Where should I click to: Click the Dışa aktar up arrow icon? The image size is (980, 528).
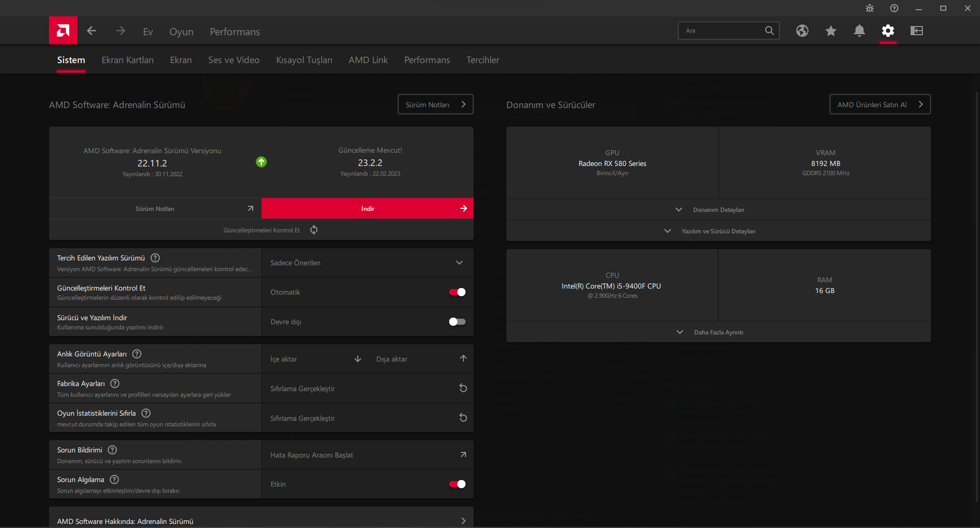coord(463,358)
